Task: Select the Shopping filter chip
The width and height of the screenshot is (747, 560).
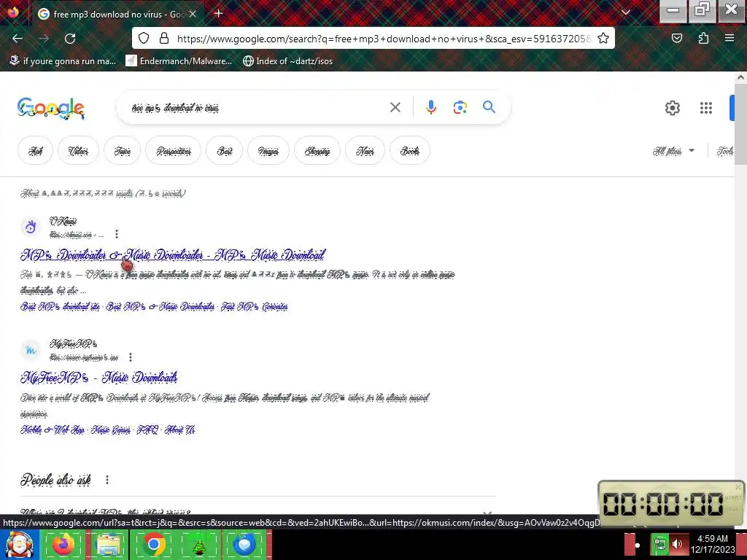Action: coord(317,151)
